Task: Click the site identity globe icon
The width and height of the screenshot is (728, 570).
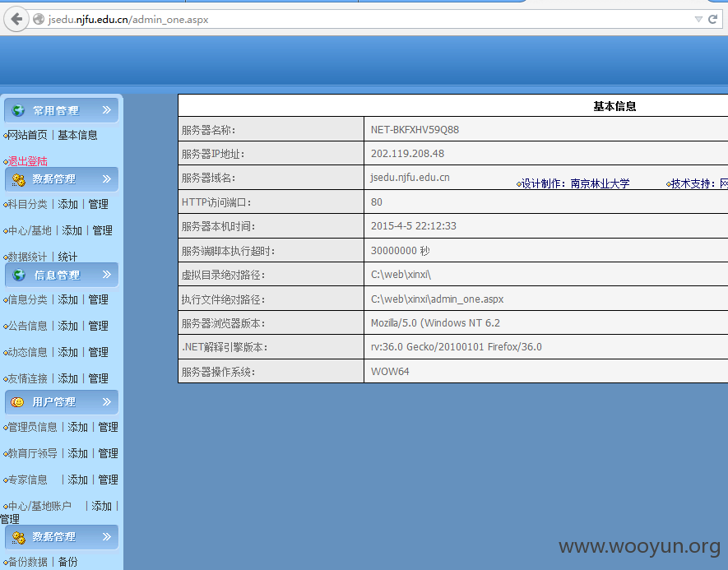Action: coord(39,19)
